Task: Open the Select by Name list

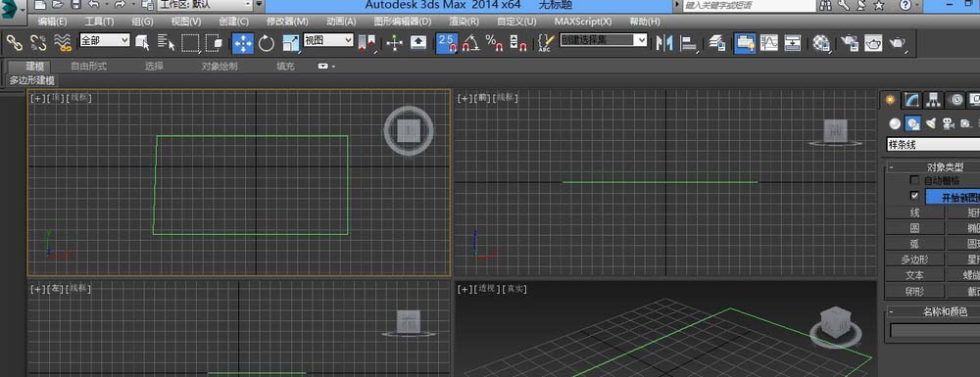Action: 167,42
